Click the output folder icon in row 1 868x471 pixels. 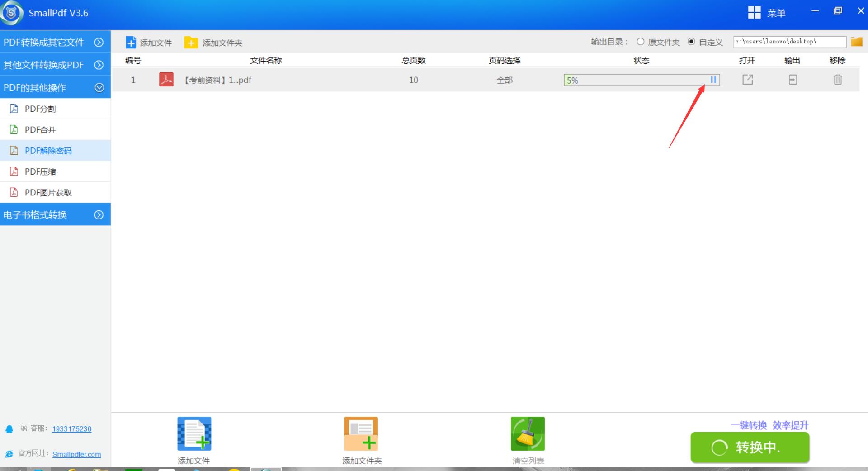click(793, 80)
